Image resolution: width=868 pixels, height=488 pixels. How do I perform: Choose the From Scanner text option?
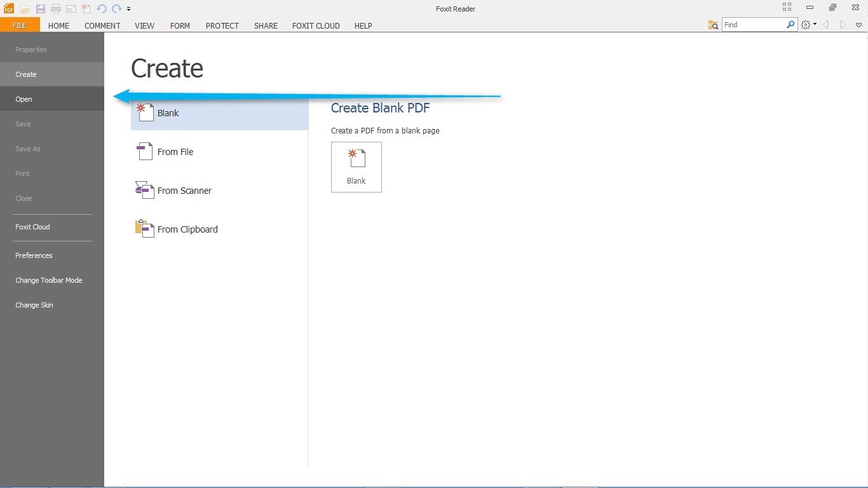pyautogui.click(x=184, y=191)
